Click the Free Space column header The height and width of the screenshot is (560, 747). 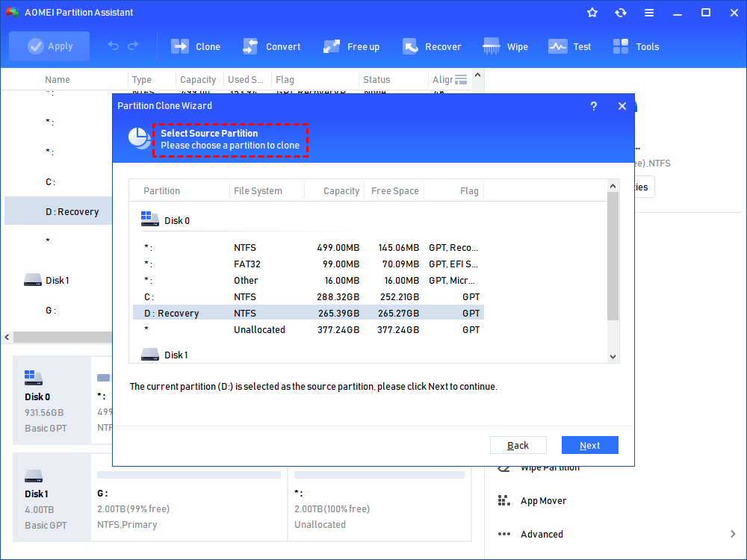click(x=395, y=190)
